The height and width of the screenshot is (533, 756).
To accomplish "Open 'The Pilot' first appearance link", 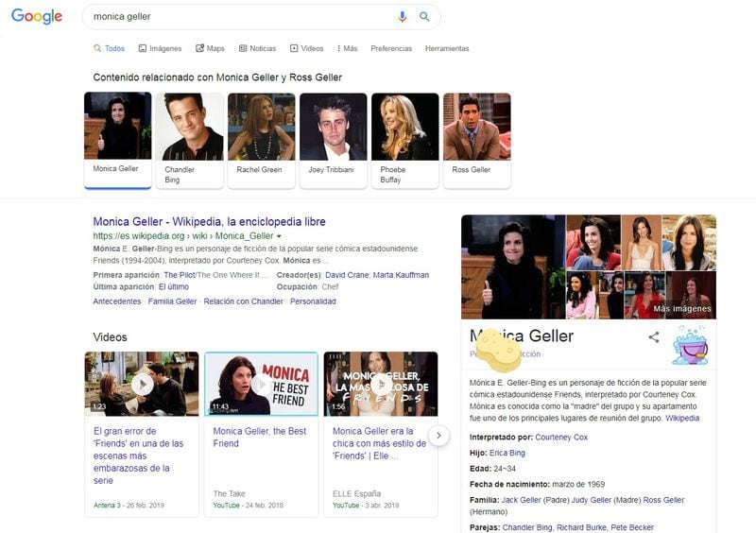I will tap(180, 275).
